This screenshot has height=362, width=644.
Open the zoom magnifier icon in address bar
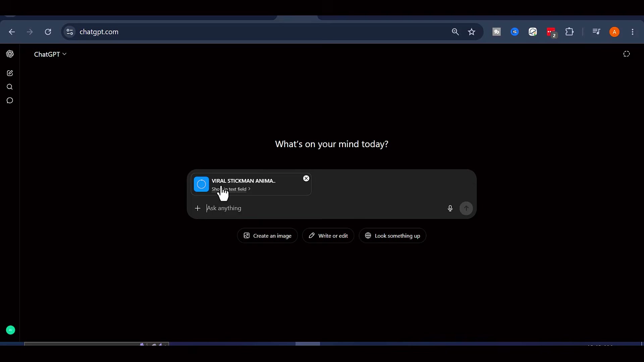455,32
